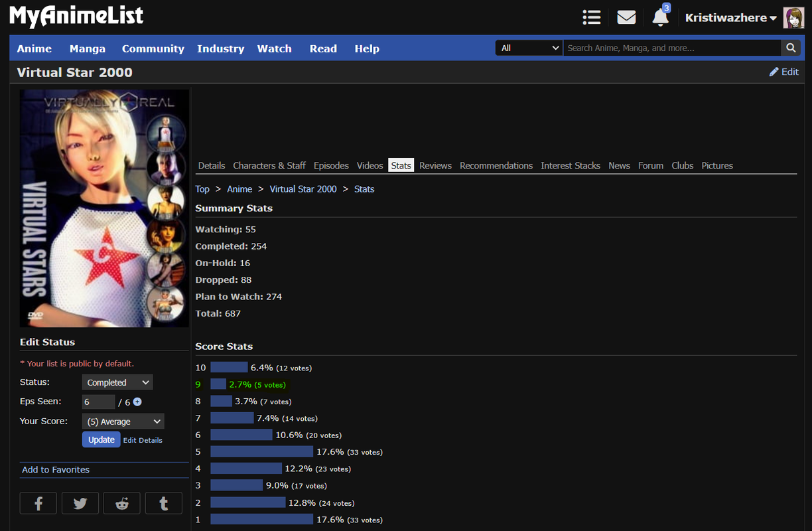
Task: Click the Total: 687 stat
Action: [x=218, y=313]
